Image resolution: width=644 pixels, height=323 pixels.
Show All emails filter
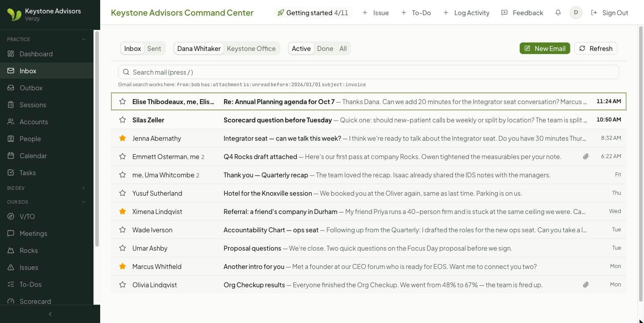coord(343,48)
